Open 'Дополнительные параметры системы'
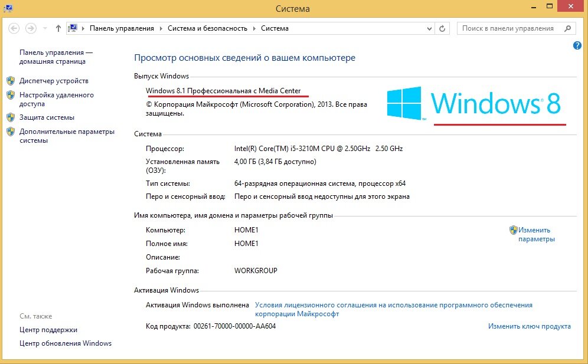This screenshot has height=364, width=588. tap(67, 136)
